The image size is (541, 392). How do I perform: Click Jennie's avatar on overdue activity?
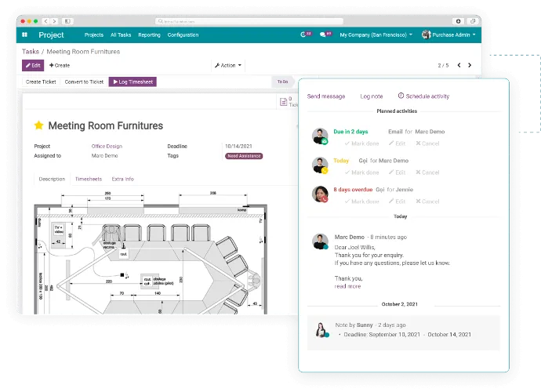[x=320, y=194]
